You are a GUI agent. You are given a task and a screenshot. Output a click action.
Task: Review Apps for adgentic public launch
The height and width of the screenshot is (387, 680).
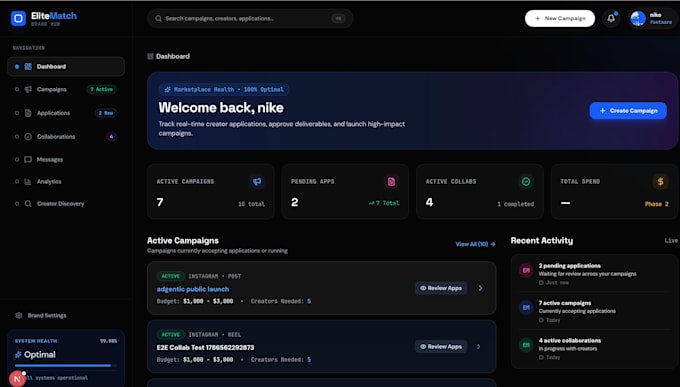(x=441, y=288)
